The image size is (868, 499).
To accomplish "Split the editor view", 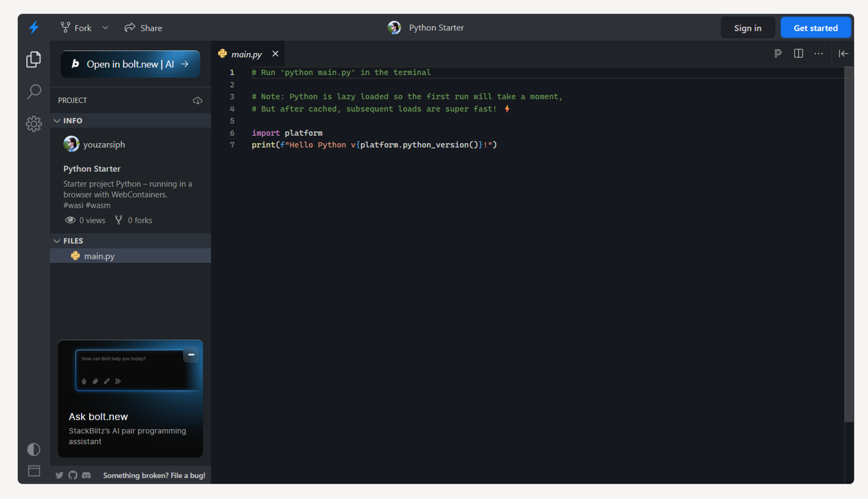I will point(798,53).
